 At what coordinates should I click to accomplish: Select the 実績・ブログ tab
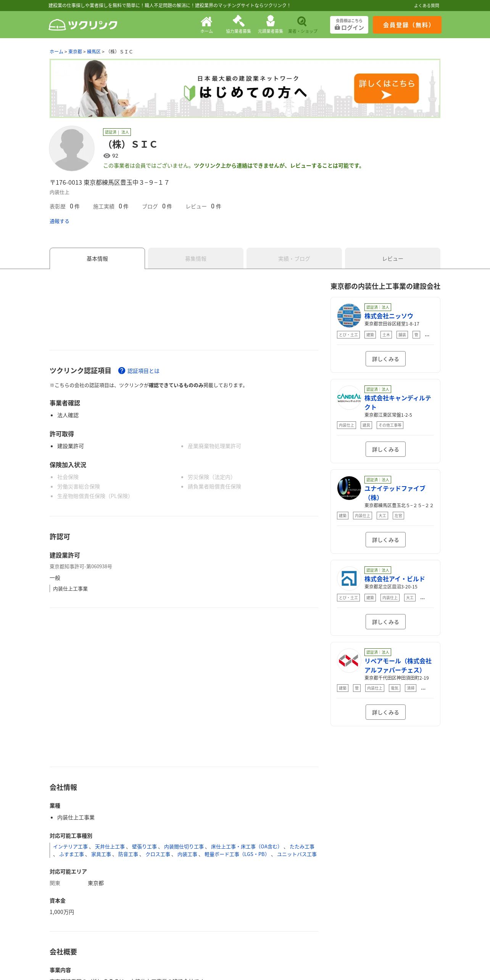click(x=294, y=258)
